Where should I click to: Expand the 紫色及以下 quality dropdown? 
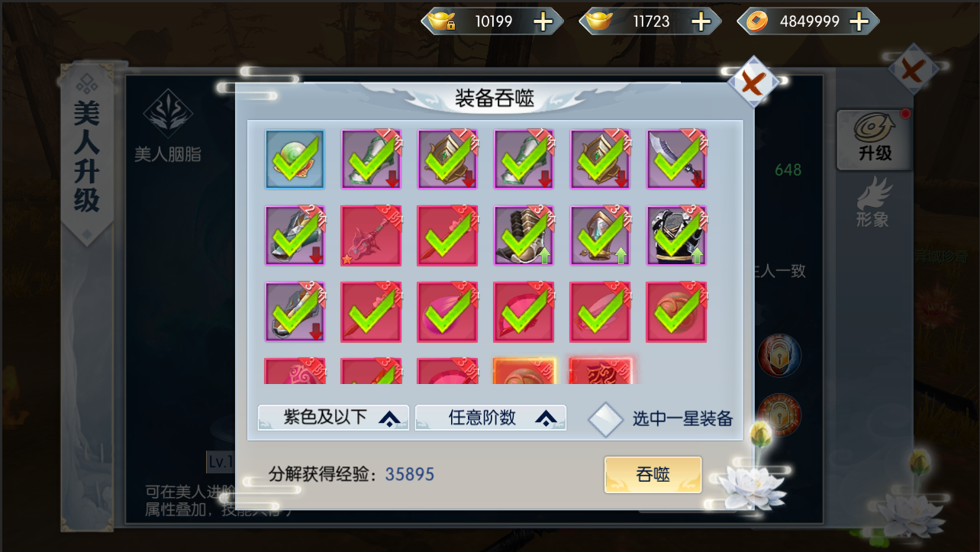pyautogui.click(x=334, y=418)
